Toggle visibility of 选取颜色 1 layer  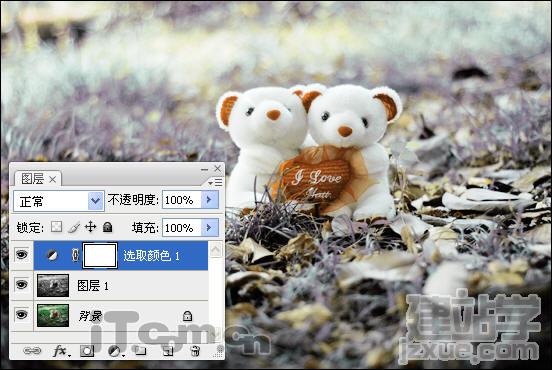(21, 255)
